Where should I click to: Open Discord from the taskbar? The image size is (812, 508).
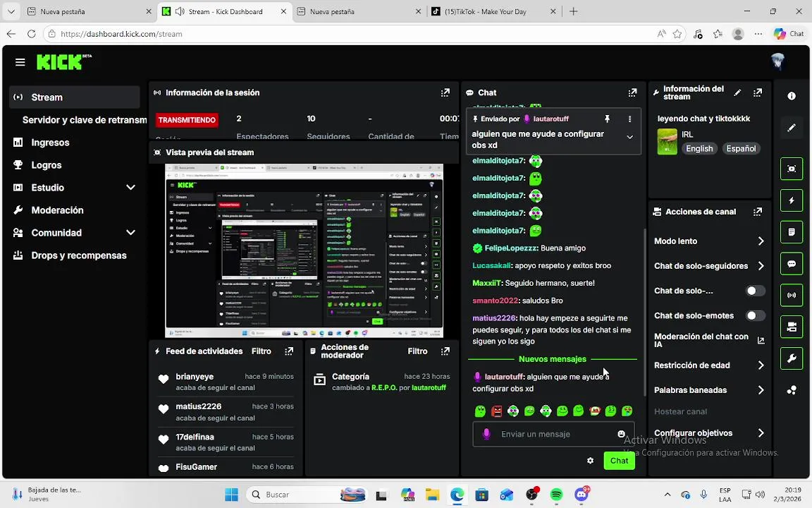(x=582, y=495)
